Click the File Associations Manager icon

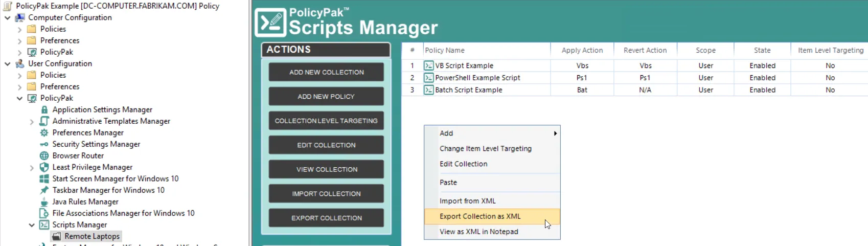[x=44, y=213]
